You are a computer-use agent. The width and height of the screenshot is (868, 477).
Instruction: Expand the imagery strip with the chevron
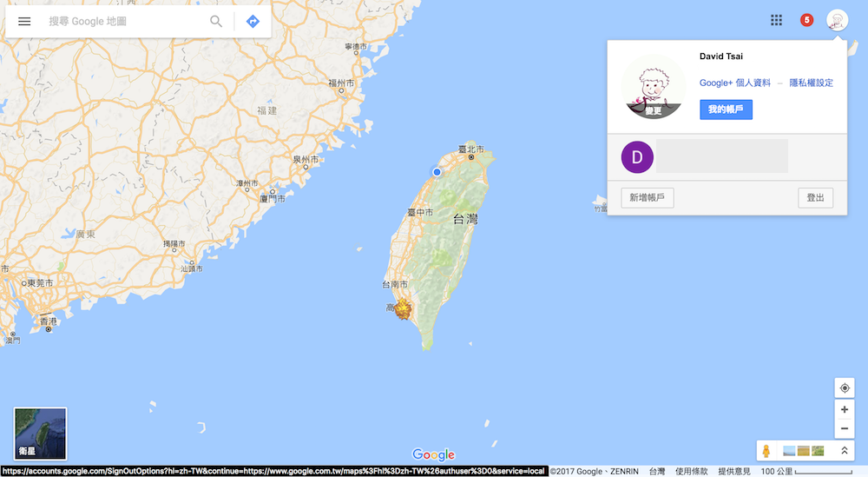845,451
